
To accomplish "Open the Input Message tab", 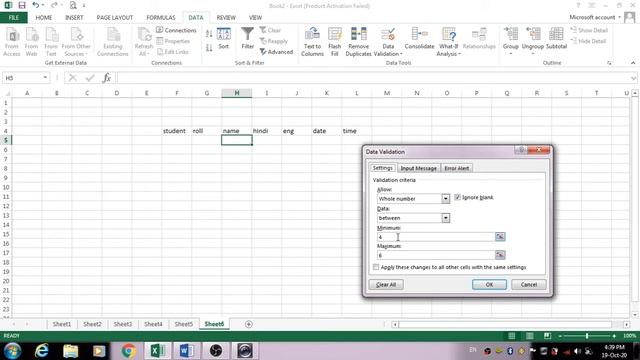I will 418,168.
